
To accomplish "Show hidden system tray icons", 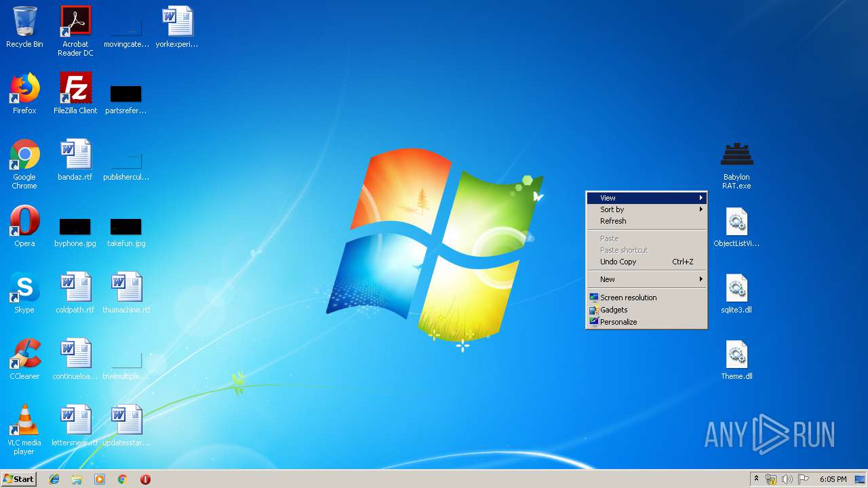I will tap(756, 479).
